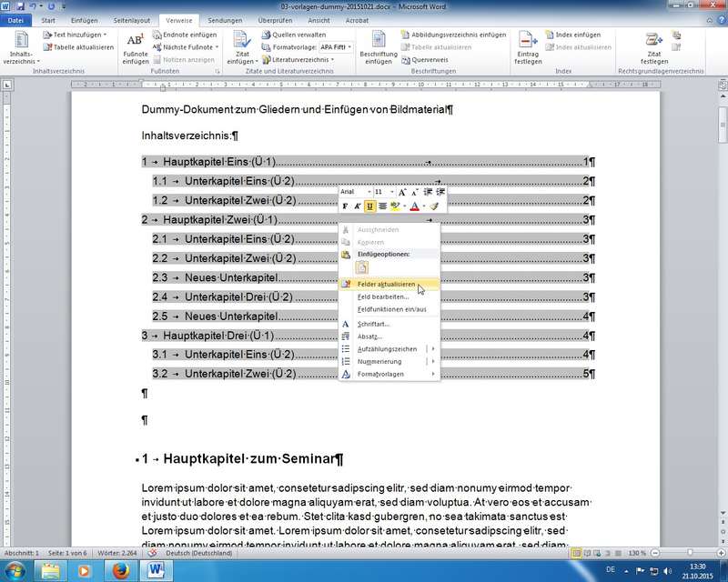
Task: Click the spell check icon in status bar
Action: pos(152,553)
